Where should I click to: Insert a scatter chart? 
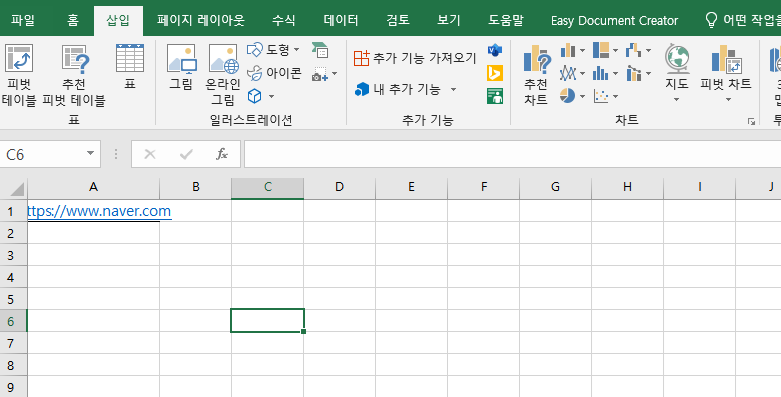(x=601, y=96)
